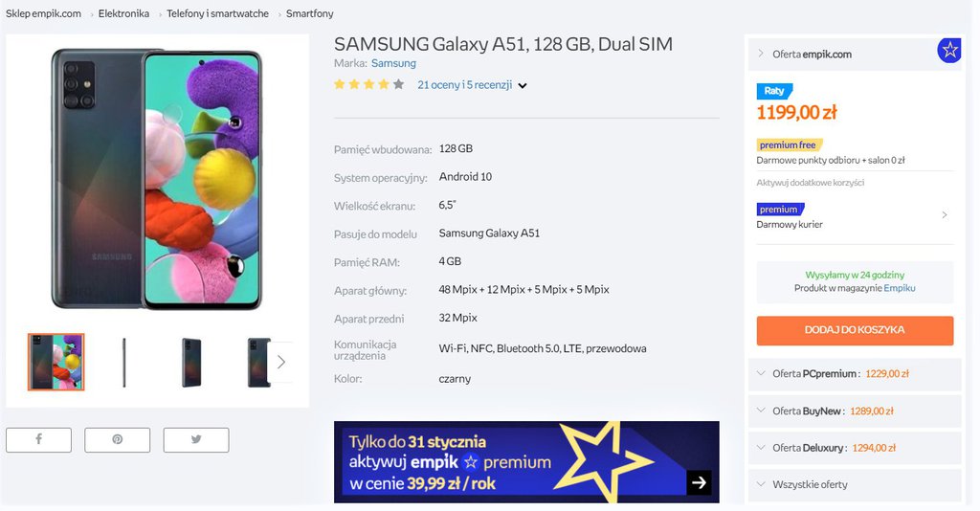Go to Elektronika breadcrumb
The width and height of the screenshot is (980, 511).
tap(123, 13)
